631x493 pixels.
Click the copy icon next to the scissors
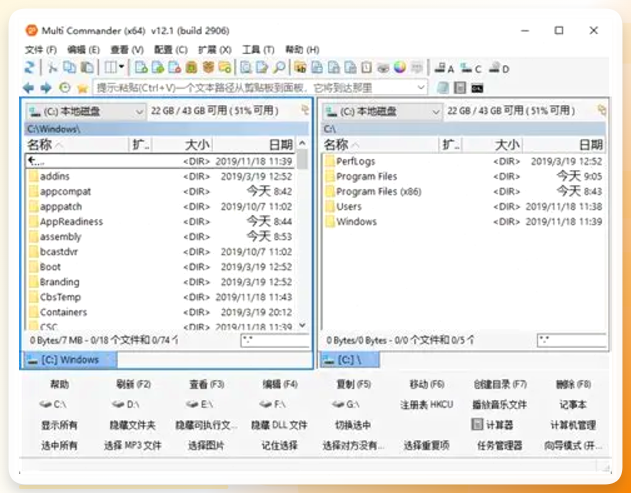pyautogui.click(x=70, y=67)
